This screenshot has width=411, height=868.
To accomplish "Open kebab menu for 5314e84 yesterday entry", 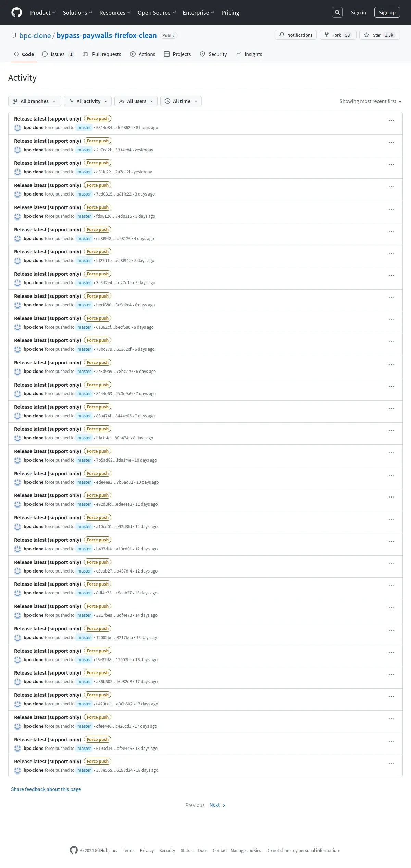I will tap(391, 143).
